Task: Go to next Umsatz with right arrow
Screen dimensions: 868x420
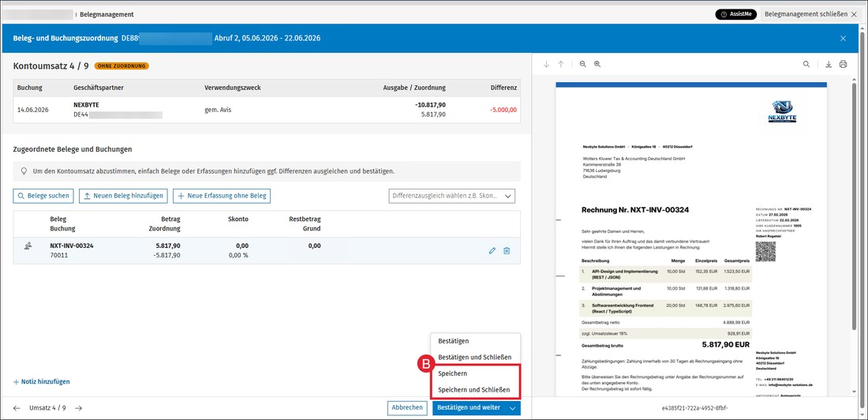Action: [x=79, y=408]
